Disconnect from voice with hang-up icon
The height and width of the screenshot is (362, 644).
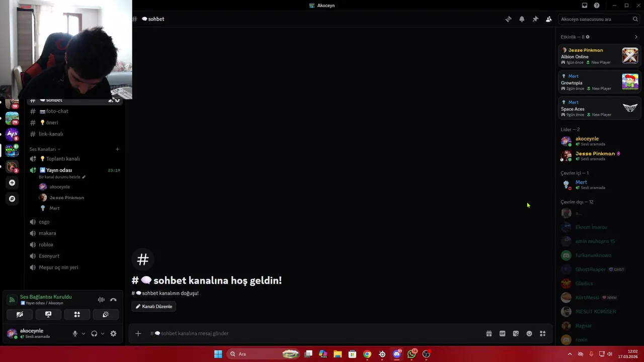click(x=113, y=300)
